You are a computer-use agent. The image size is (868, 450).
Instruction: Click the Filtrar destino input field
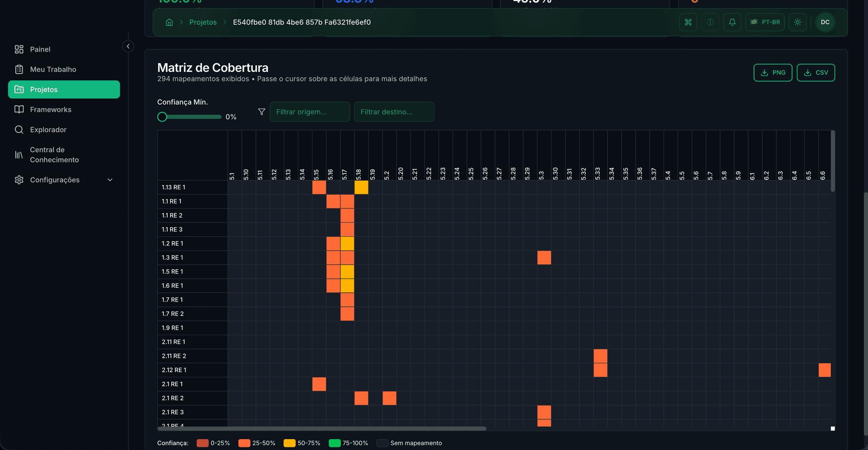point(394,112)
